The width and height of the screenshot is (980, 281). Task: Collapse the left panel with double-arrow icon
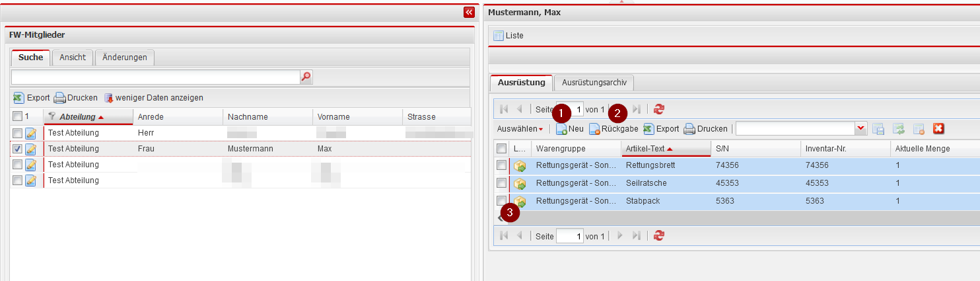click(469, 12)
